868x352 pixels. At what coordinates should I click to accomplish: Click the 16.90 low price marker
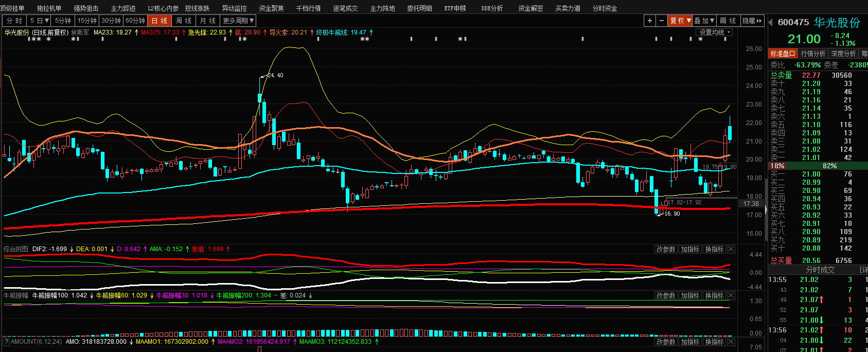(672, 214)
